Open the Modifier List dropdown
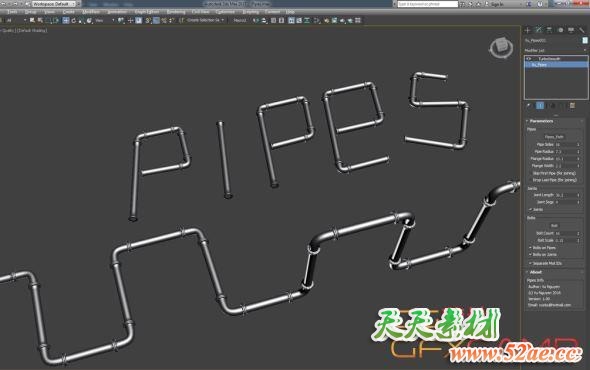Image resolution: width=590 pixels, height=370 pixels. click(555, 50)
